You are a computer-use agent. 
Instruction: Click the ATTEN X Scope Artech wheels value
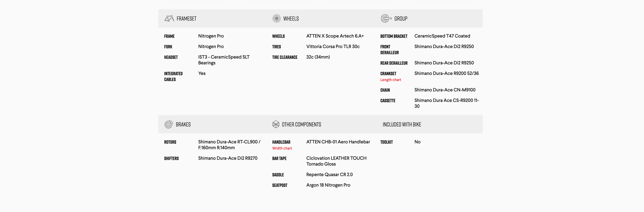(x=335, y=36)
